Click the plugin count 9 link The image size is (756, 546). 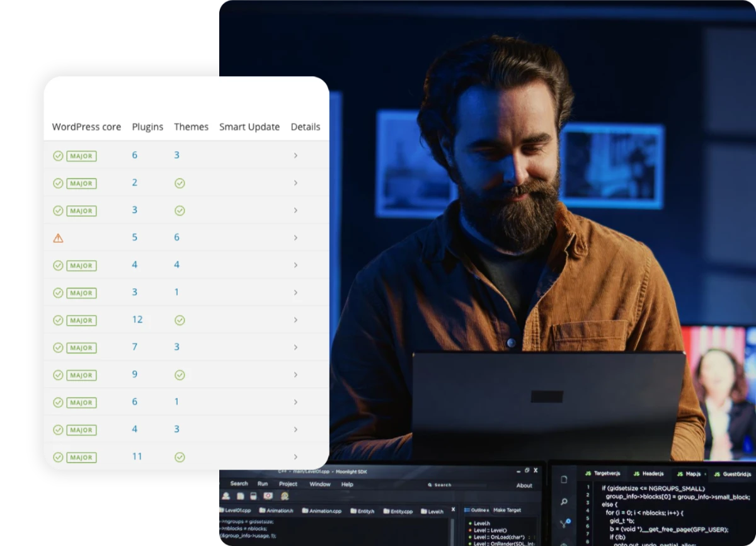coord(135,375)
